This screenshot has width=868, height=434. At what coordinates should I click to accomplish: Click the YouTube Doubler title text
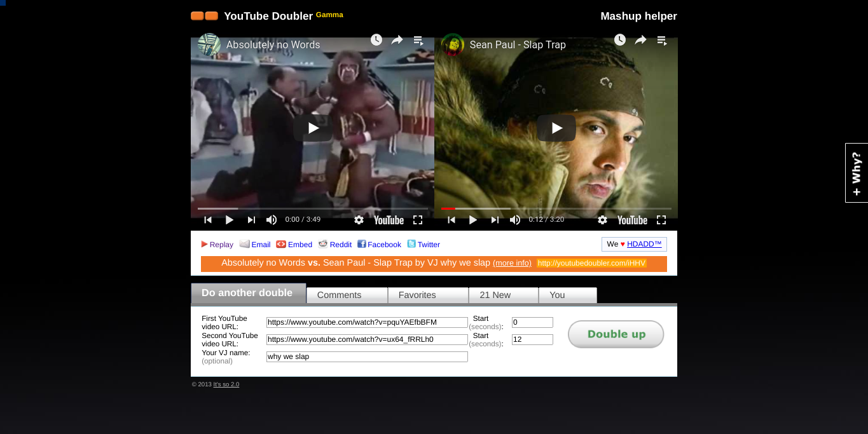[x=268, y=17]
